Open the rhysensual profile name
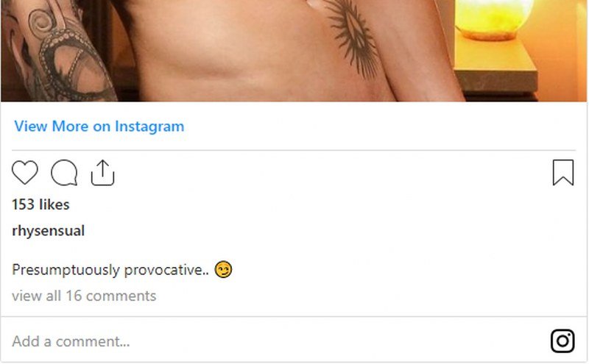 tap(48, 230)
